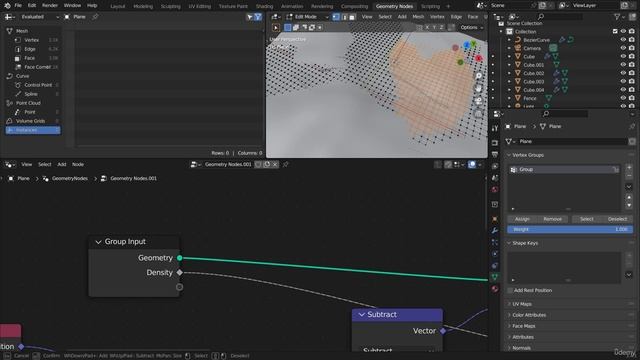
Task: Expand the Color Attributes panel
Action: point(509,315)
